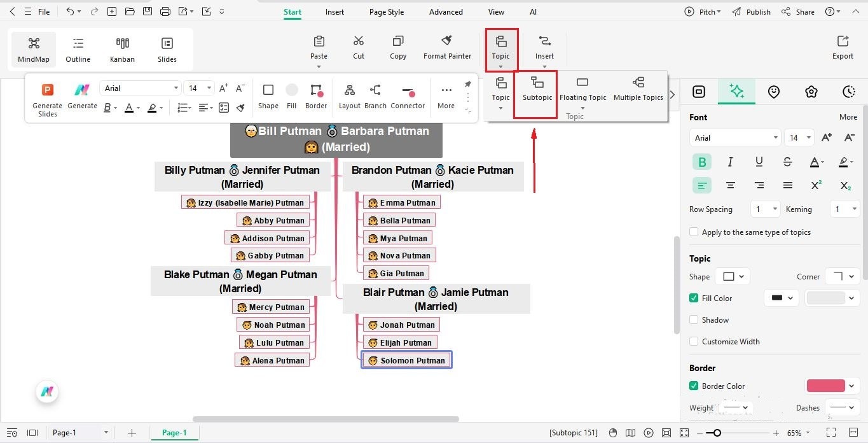Open the Kerning dropdown
The image size is (868, 443).
(845, 209)
